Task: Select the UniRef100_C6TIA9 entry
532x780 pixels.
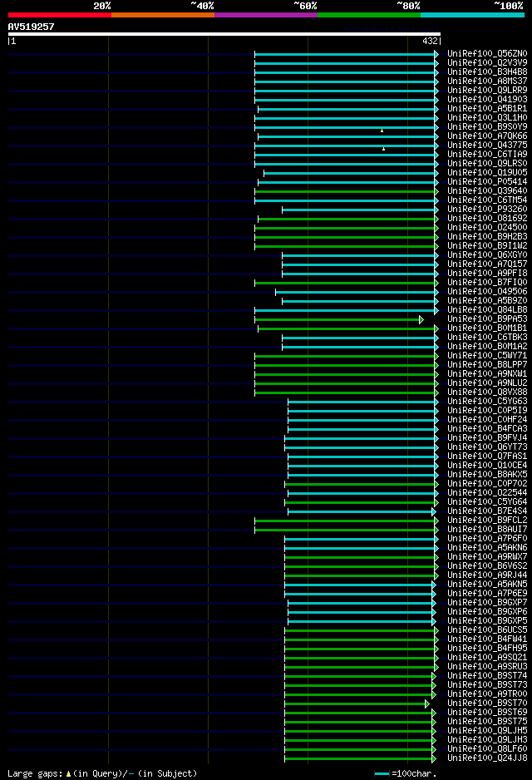Action: coord(487,154)
